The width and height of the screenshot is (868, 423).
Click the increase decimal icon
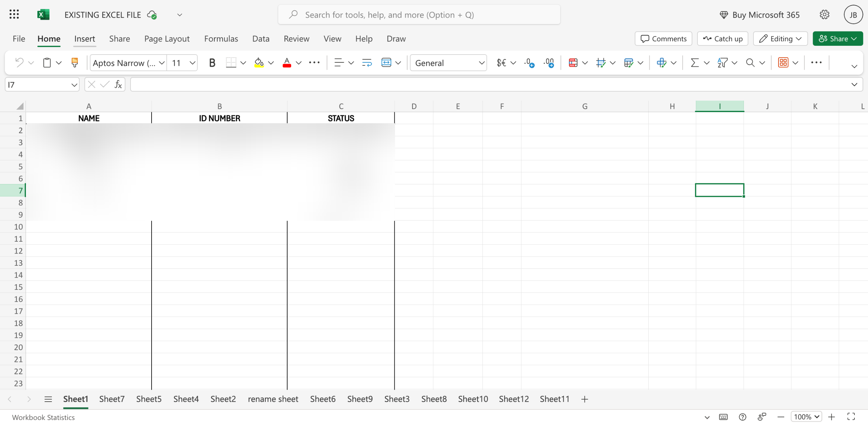coord(529,63)
